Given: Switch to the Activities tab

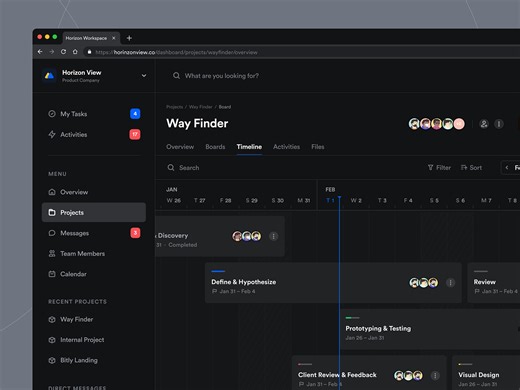Looking at the screenshot, I should (286, 147).
